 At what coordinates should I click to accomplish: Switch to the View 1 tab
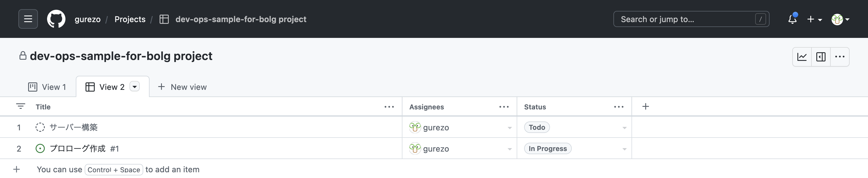tap(47, 87)
